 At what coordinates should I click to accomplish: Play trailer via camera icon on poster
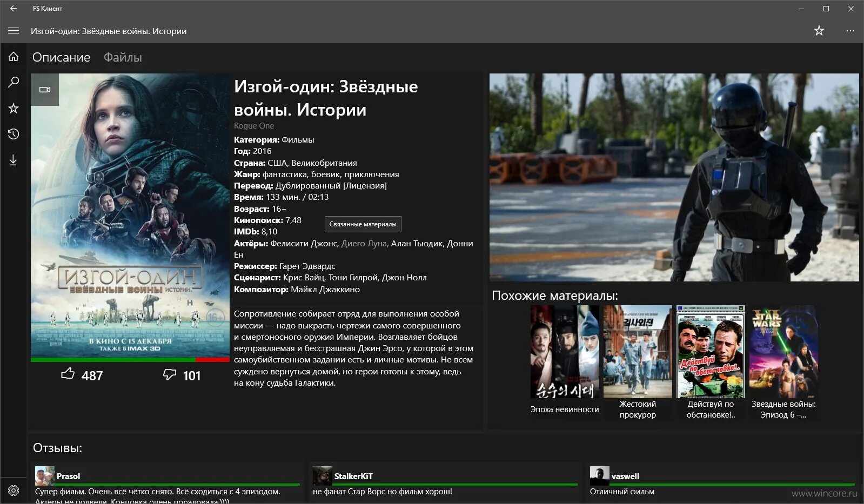(45, 90)
